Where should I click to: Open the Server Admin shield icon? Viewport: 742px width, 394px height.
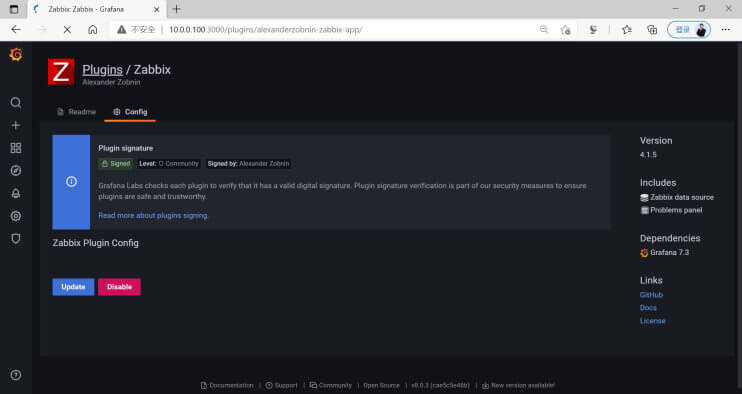coord(16,238)
